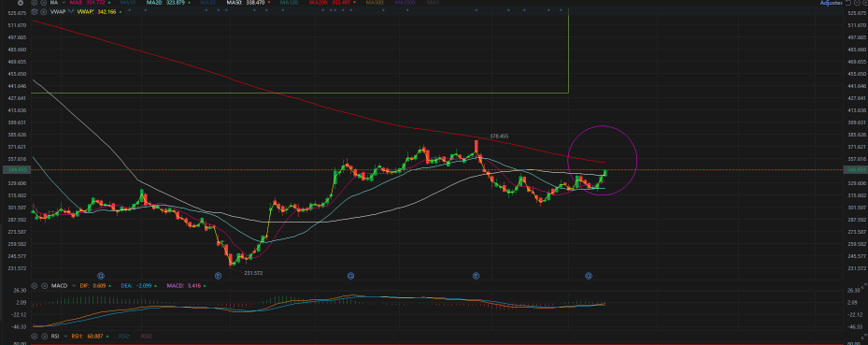The height and width of the screenshot is (345, 868).
Task: Expand the MACD indicator dropdown arrow
Action: click(x=74, y=286)
